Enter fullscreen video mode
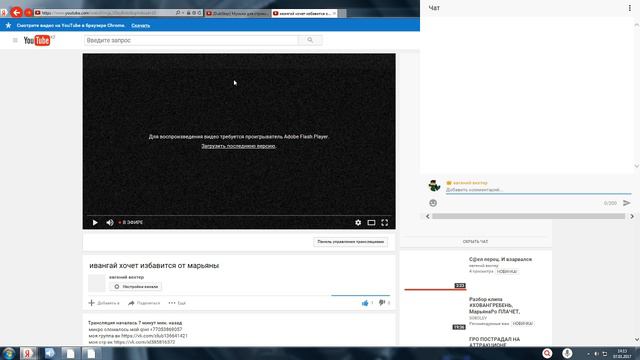Image resolution: width=640 pixels, height=360 pixels. coord(384,222)
